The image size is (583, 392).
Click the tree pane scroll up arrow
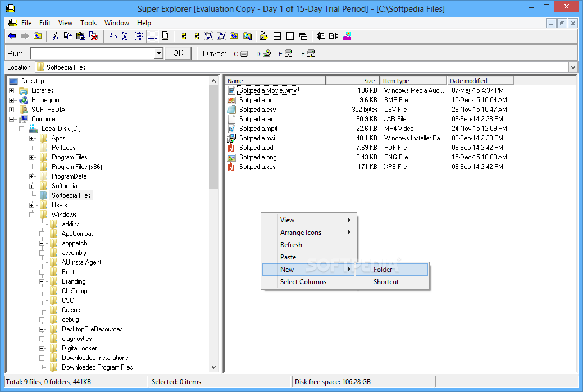[213, 81]
